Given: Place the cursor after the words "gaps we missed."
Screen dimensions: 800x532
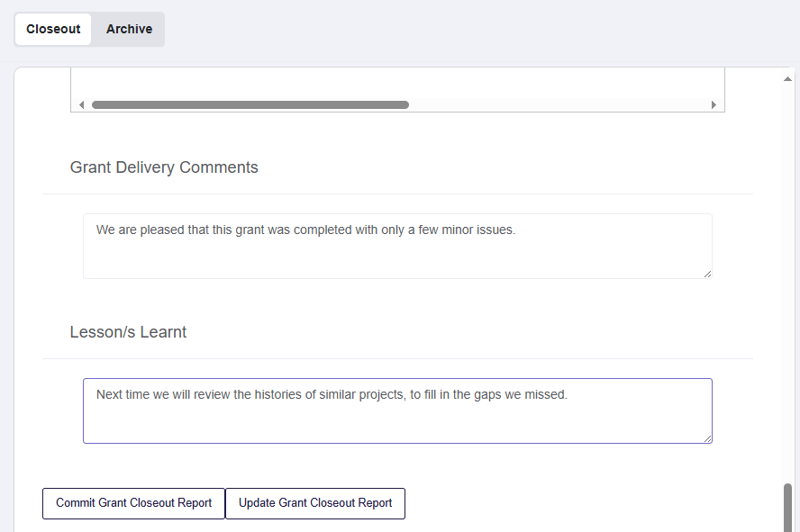Looking at the screenshot, I should [x=568, y=394].
